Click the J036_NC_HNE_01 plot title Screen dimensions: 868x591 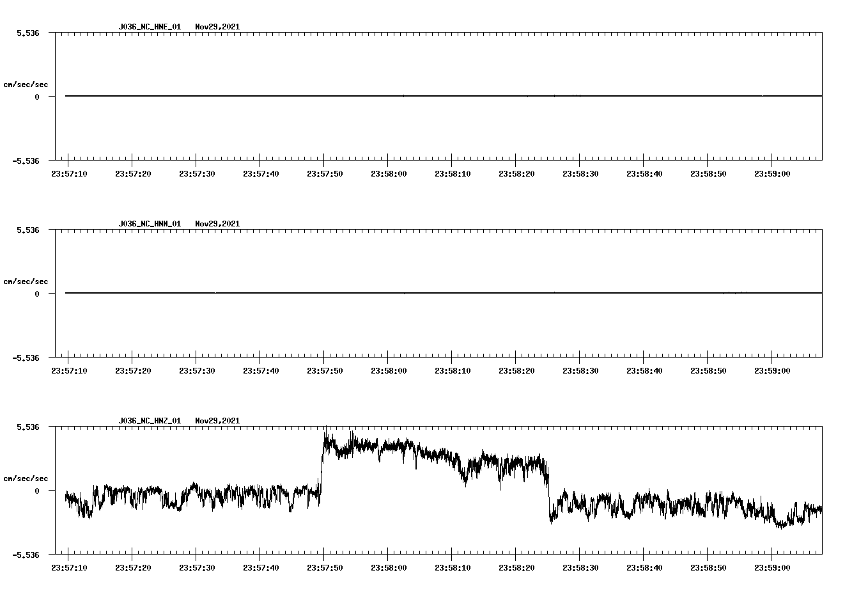click(x=150, y=27)
